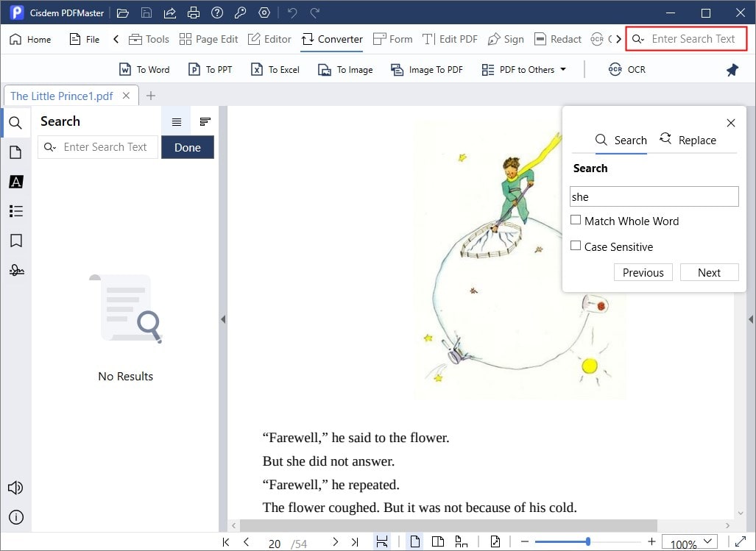Open the File menu
756x551 pixels.
tap(85, 39)
